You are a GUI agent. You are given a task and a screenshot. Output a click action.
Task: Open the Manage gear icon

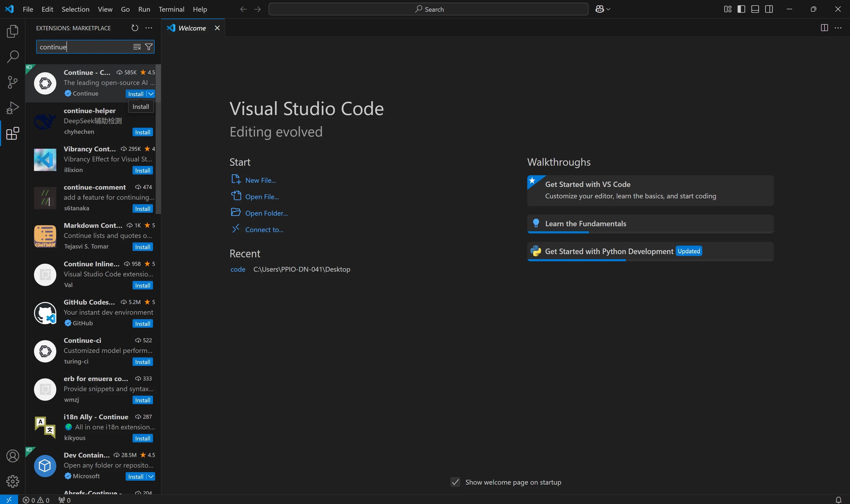12,481
